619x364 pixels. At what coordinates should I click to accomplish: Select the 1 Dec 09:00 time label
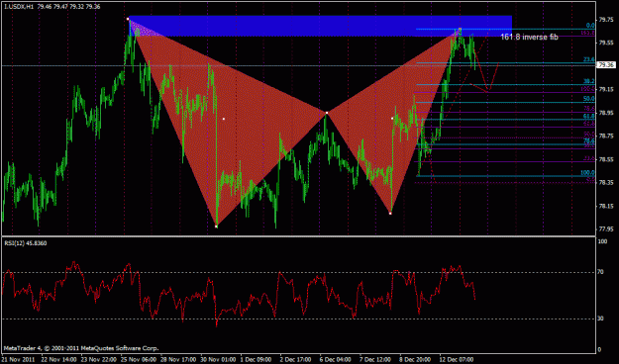pos(257,360)
